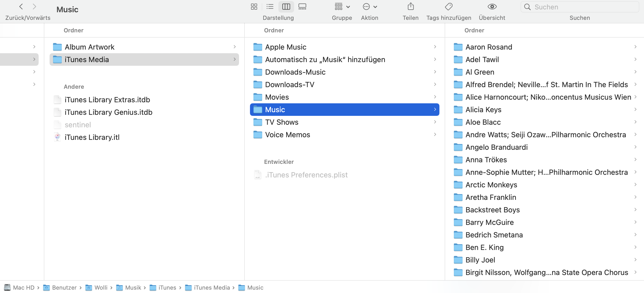
Task: Select the Voice Memos folder
Action: (288, 135)
